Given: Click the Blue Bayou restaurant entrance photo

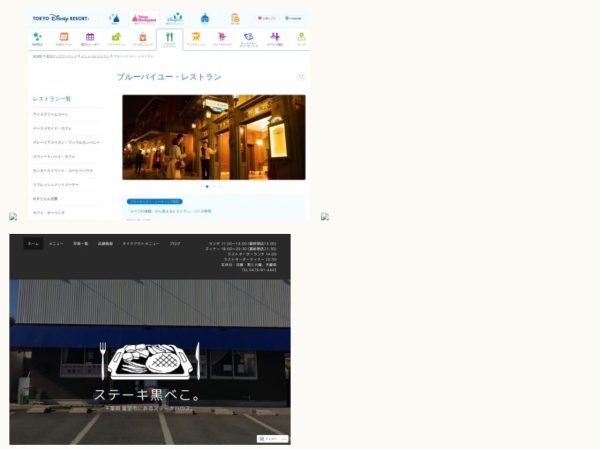Looking at the screenshot, I should point(214,137).
